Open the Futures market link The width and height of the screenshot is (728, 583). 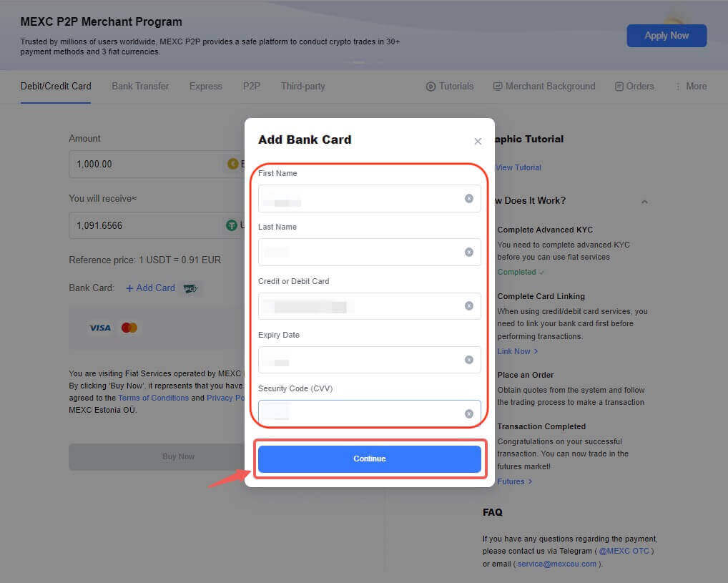click(x=512, y=481)
